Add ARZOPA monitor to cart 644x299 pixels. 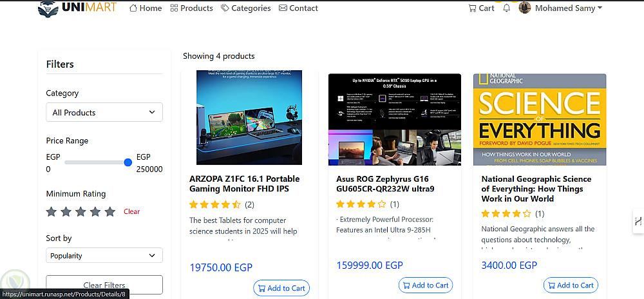[281, 288]
